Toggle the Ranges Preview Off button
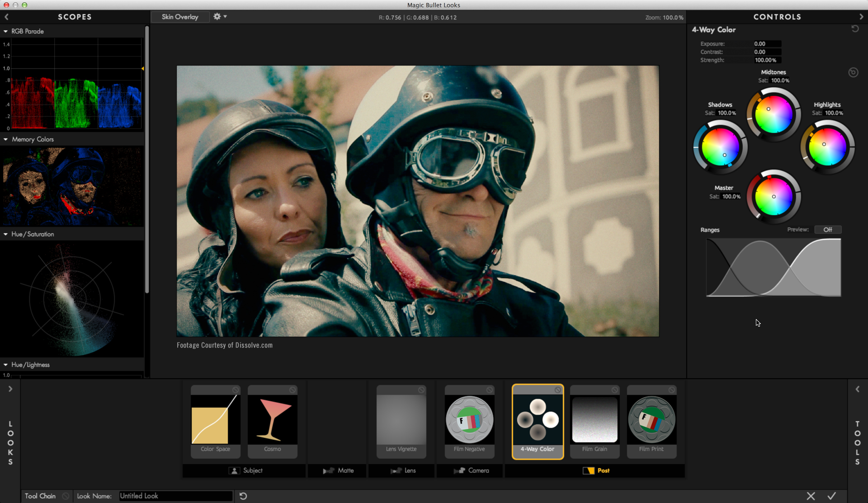The image size is (868, 503). [x=827, y=230]
